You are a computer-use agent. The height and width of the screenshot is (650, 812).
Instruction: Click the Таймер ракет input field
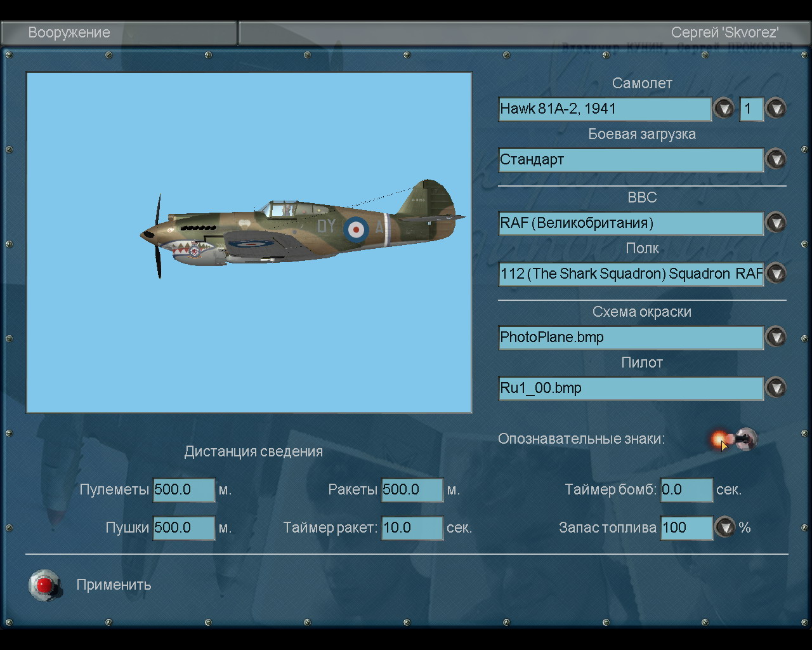coord(412,527)
